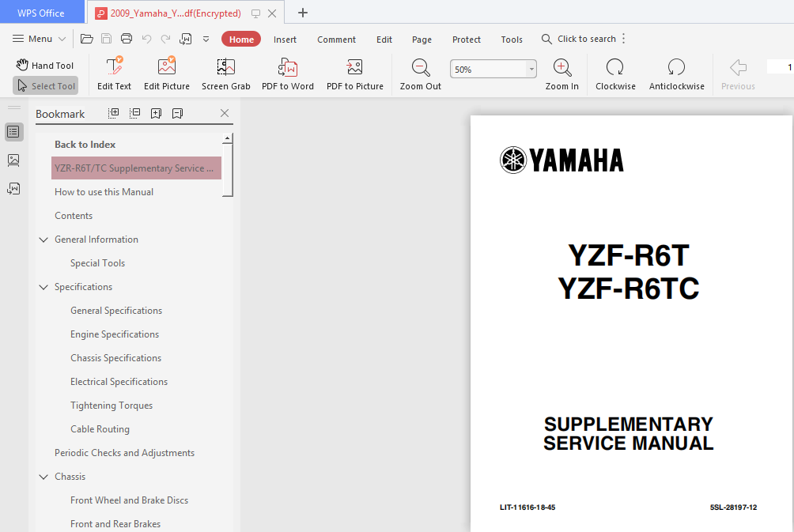Switch to the Home ribbon tab

tap(241, 39)
